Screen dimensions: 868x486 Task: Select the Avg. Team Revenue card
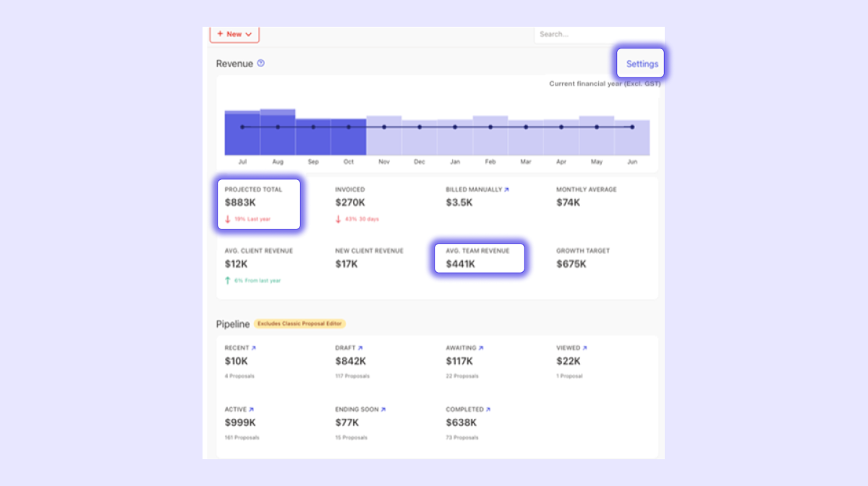479,257
